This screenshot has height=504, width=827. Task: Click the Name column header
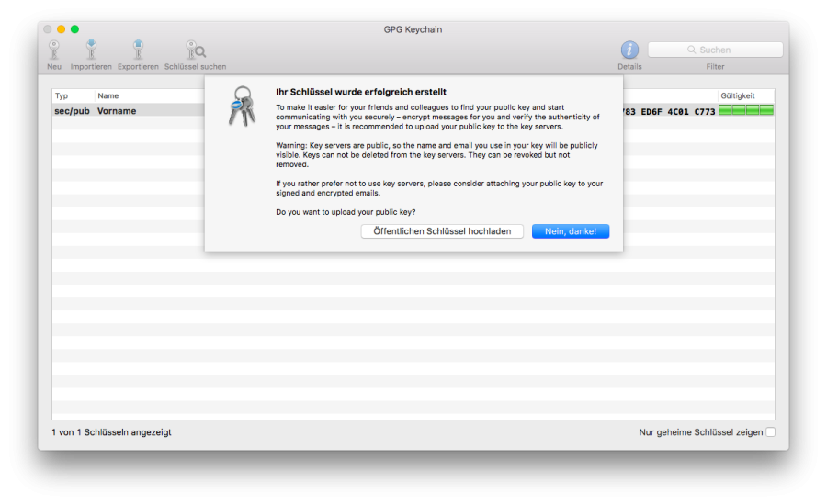click(x=147, y=95)
